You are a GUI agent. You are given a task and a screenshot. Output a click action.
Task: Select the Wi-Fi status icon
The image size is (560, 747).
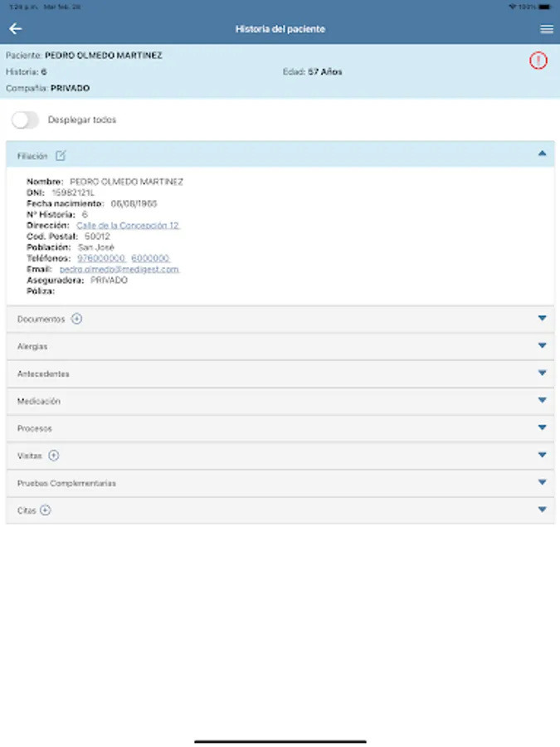[x=513, y=7]
